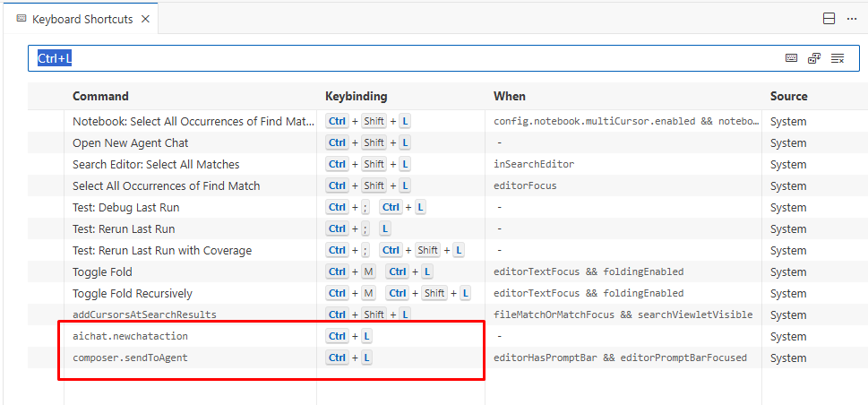Close the Keyboard Shortcuts tab
The height and width of the screenshot is (405, 868).
click(145, 19)
